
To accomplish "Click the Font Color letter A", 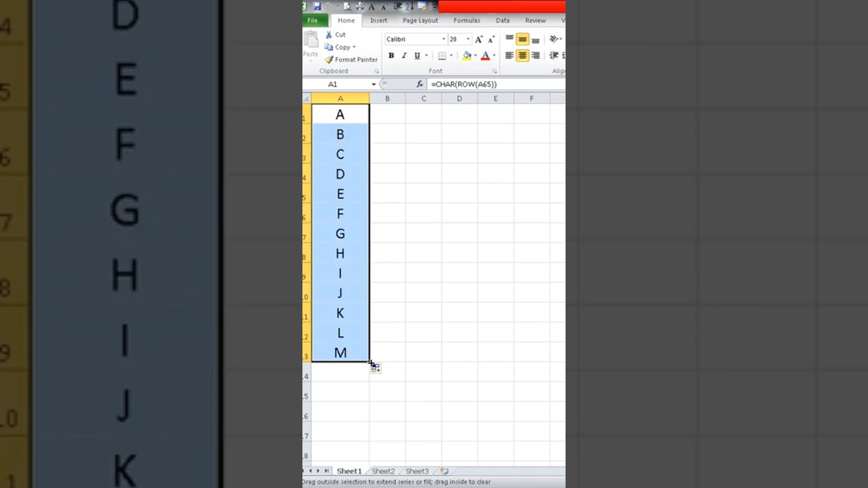I will coord(486,56).
